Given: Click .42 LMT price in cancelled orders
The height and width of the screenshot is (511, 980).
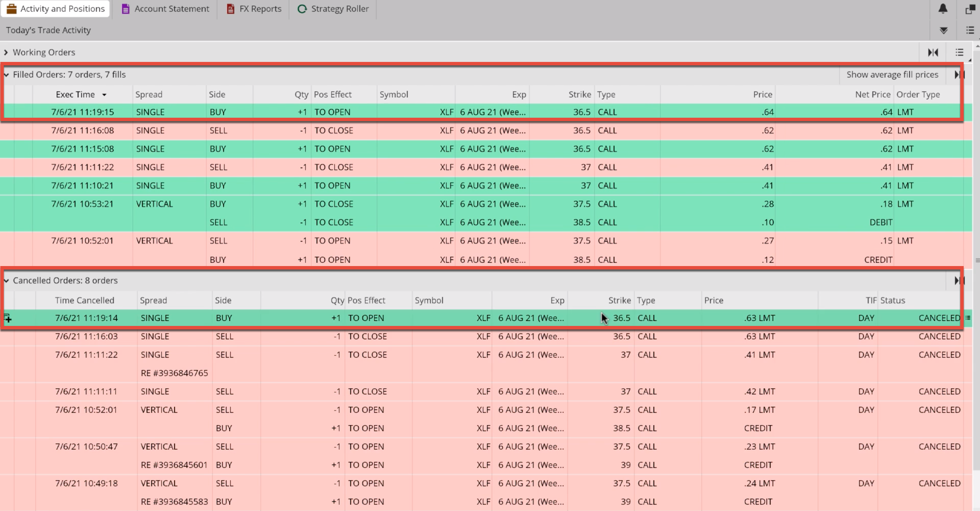Looking at the screenshot, I should click(x=759, y=392).
